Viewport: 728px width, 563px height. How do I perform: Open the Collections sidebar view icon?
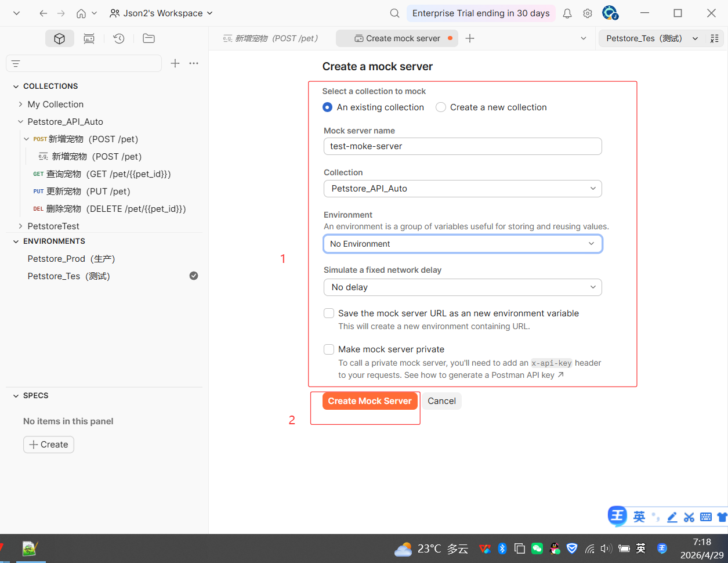[60, 38]
